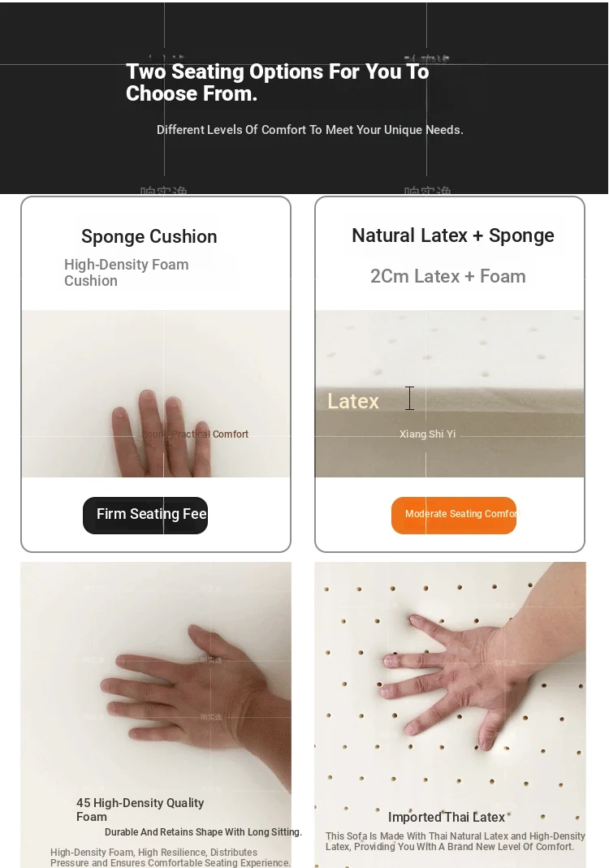Click the 2Cm Latex + Foam subtitle
This screenshot has width=609, height=868.
coord(448,276)
